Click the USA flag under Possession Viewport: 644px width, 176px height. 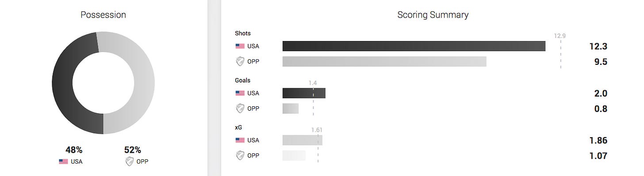pyautogui.click(x=63, y=161)
